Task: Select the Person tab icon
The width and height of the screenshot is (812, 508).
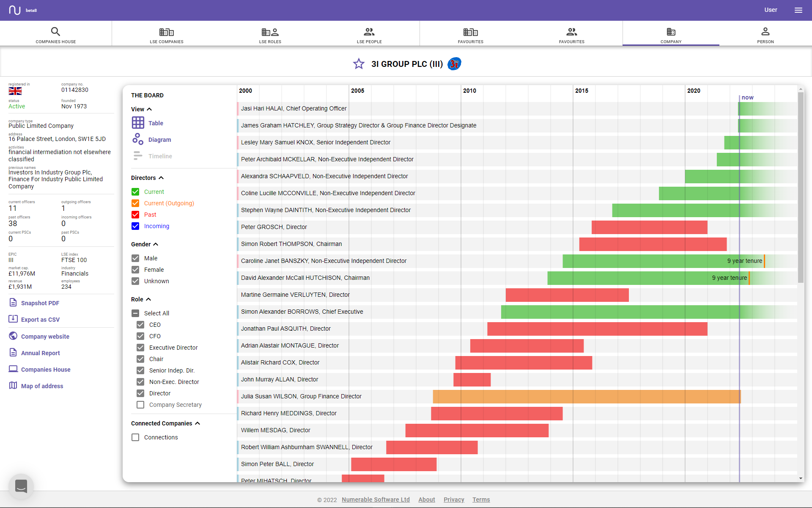Action: 765,32
